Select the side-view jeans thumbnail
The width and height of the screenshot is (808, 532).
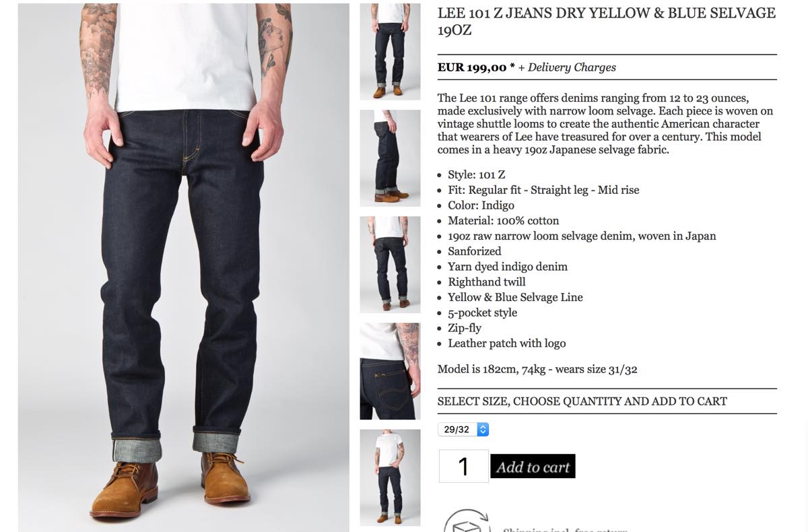pos(390,158)
